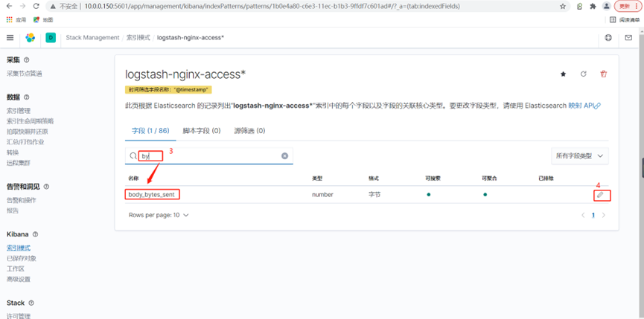Go back in the browser

click(9, 6)
